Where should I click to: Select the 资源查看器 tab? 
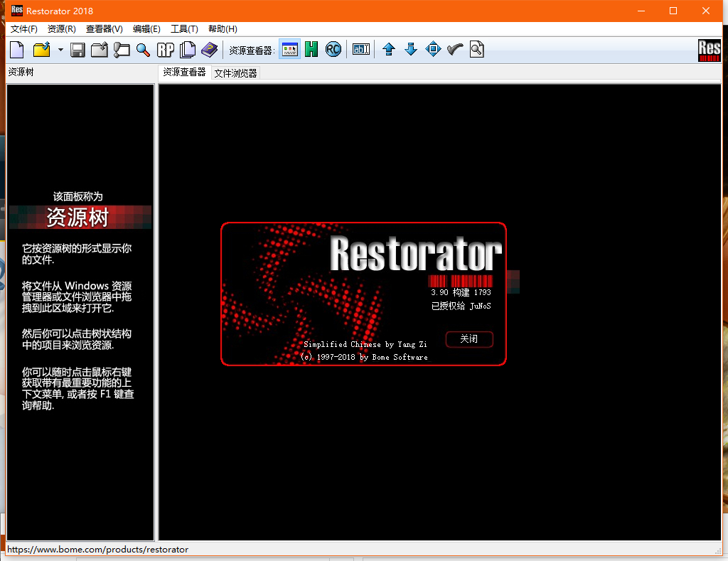(184, 73)
